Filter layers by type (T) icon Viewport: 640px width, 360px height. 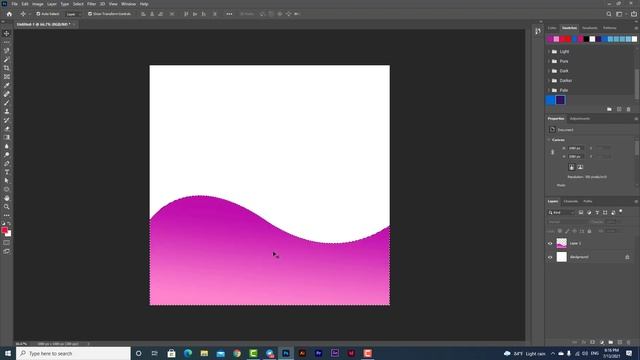tap(597, 213)
